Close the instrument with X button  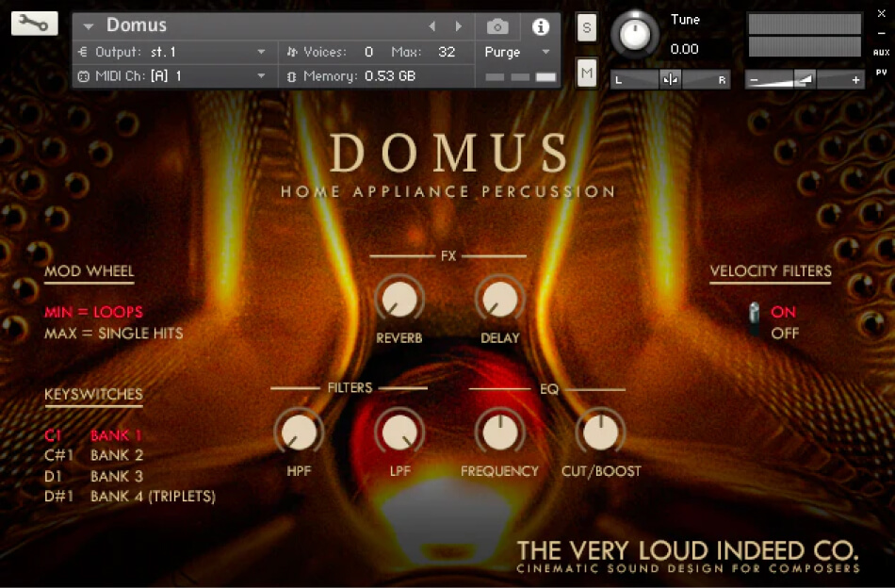point(881,13)
